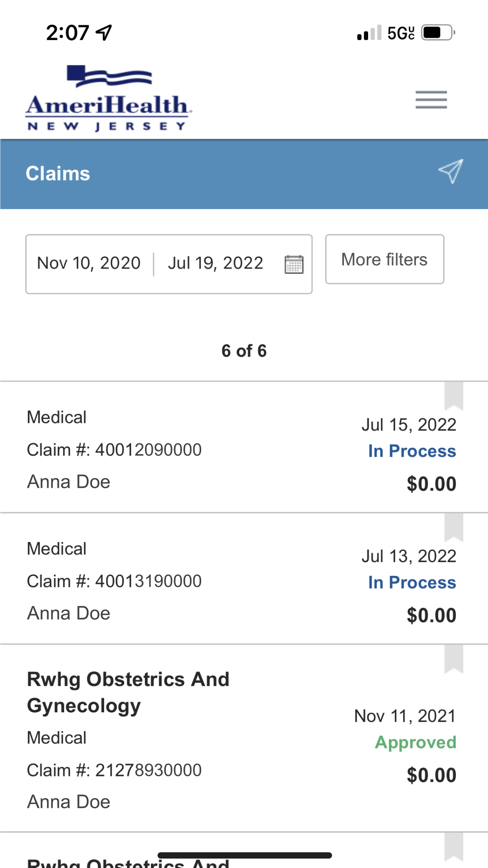Bookmark the Jul 13, 2022 claim
This screenshot has height=868, width=488.
[453, 527]
